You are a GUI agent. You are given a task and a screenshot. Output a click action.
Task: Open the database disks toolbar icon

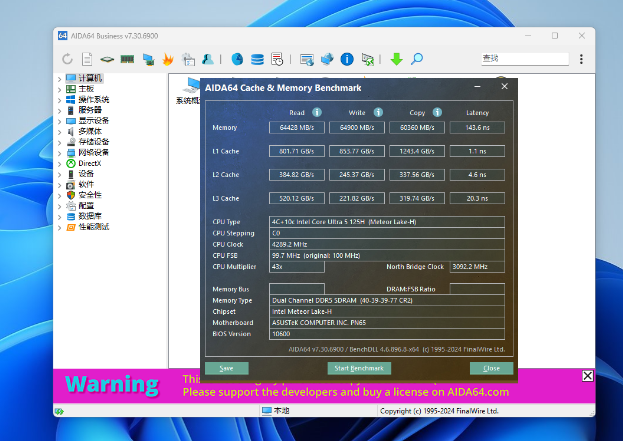(257, 59)
